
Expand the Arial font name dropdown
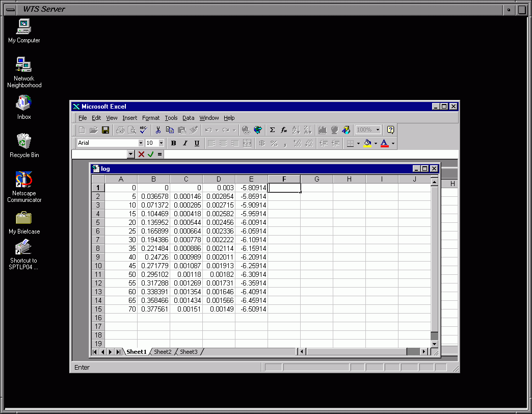[141, 143]
